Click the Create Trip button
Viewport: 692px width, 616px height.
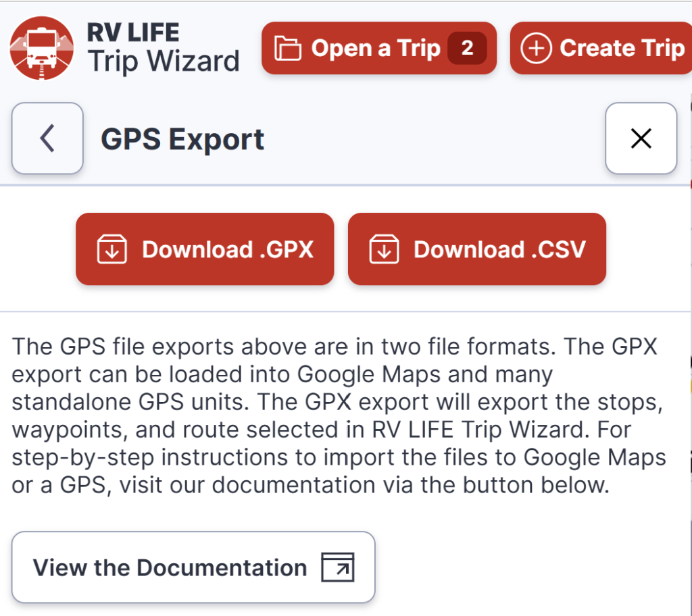tap(601, 48)
